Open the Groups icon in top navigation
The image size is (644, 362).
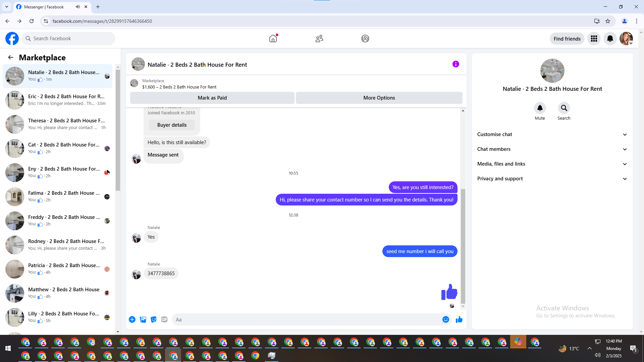[x=365, y=39]
